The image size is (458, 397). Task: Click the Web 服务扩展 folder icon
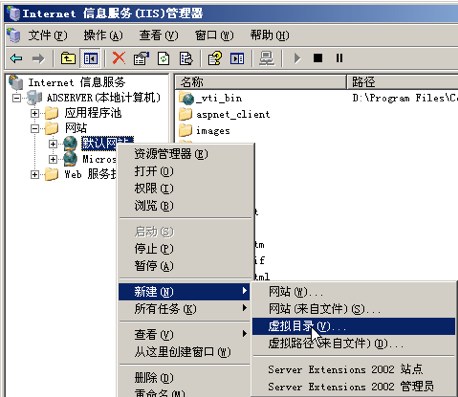(52, 174)
